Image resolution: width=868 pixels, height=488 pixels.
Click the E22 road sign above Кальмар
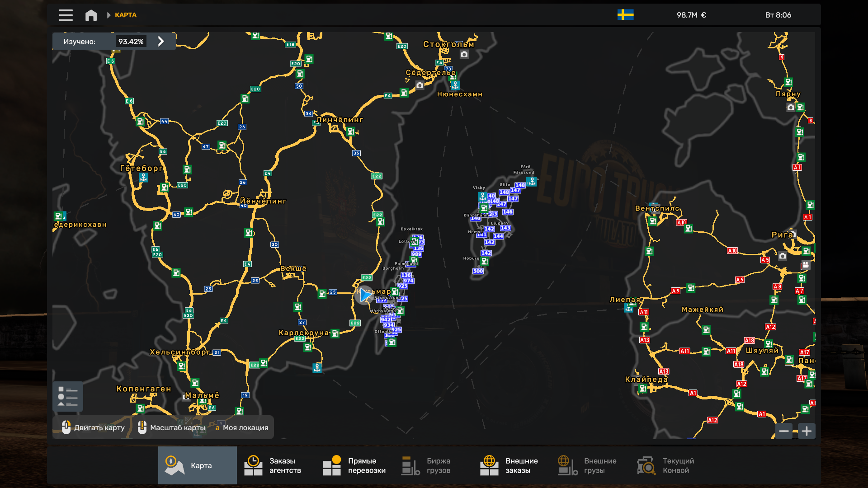click(366, 277)
